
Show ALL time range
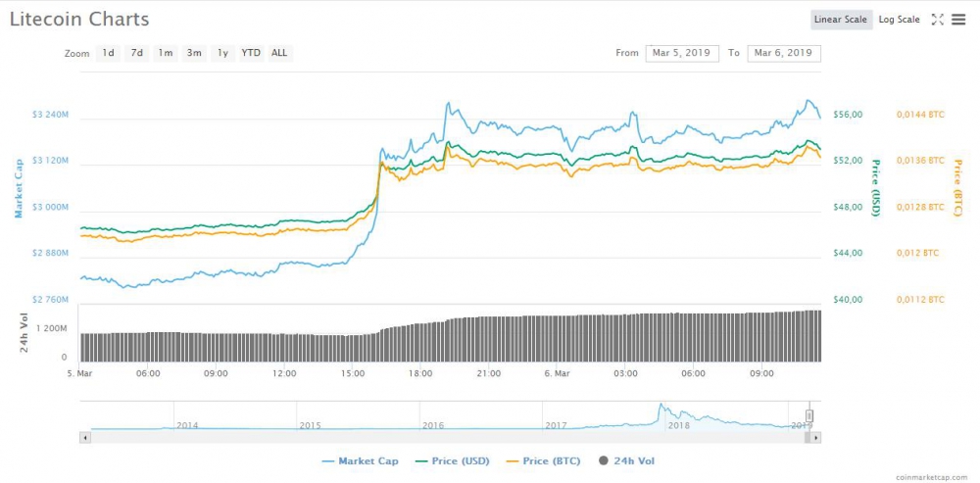coord(279,53)
